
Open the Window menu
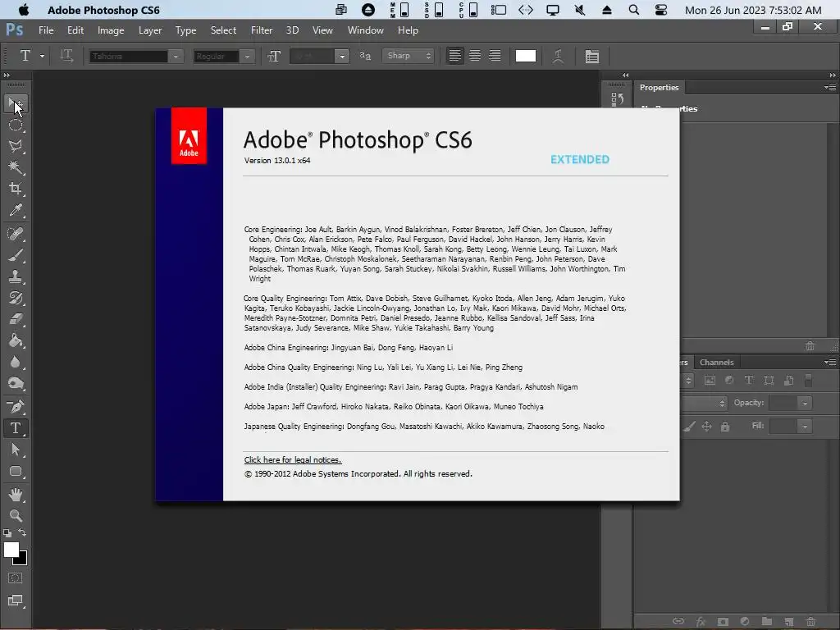tap(365, 30)
